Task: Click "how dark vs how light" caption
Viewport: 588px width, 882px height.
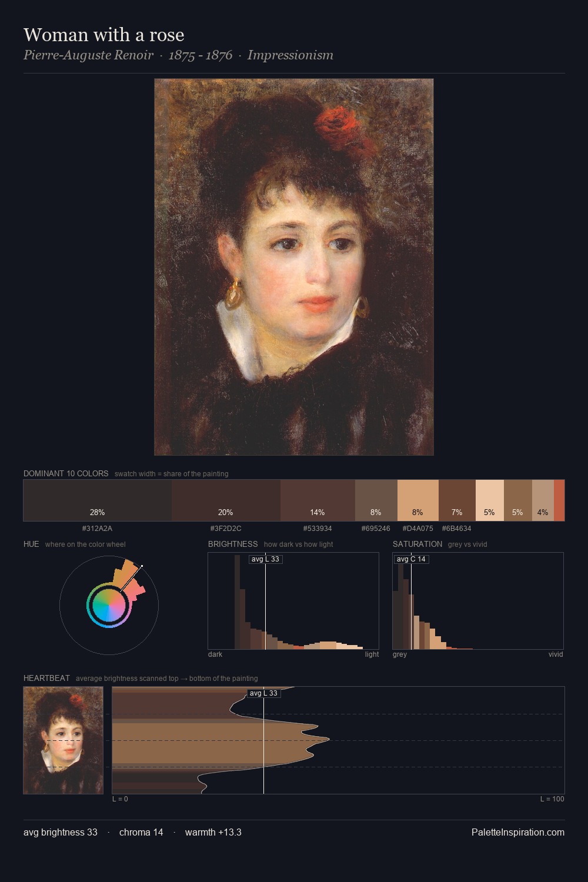Action: [299, 544]
